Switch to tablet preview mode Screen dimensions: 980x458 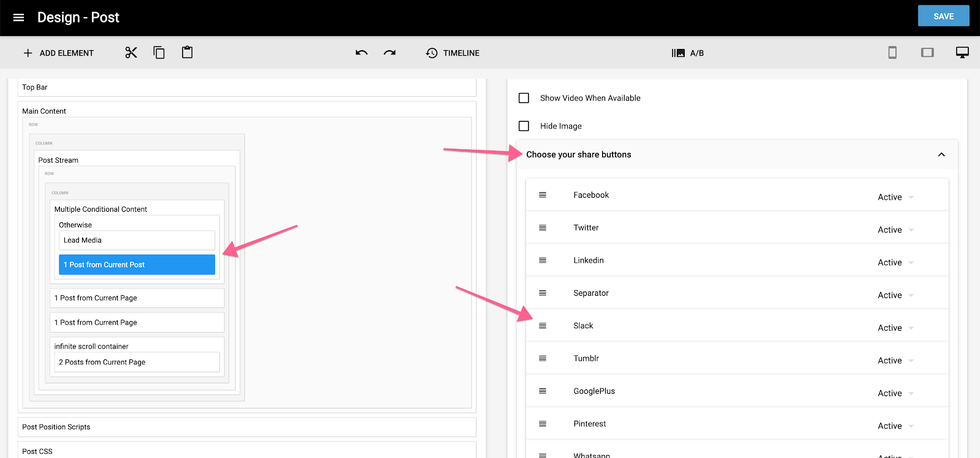point(927,53)
